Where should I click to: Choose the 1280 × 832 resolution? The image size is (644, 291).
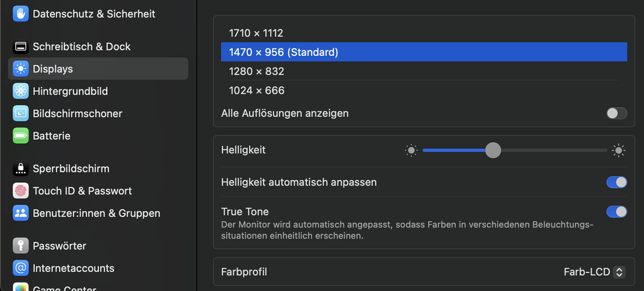click(x=424, y=71)
